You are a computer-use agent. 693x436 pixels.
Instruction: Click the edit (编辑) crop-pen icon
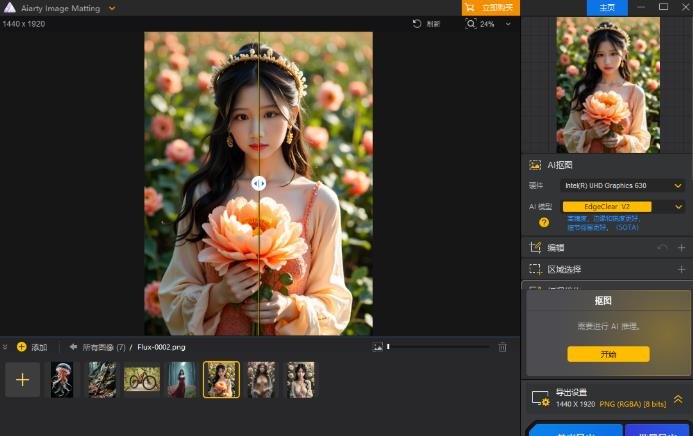535,247
